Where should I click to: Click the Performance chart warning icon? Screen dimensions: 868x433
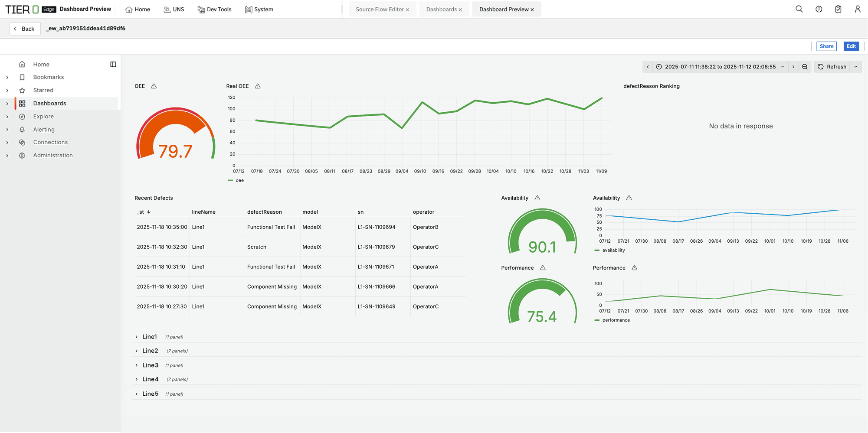[635, 268]
